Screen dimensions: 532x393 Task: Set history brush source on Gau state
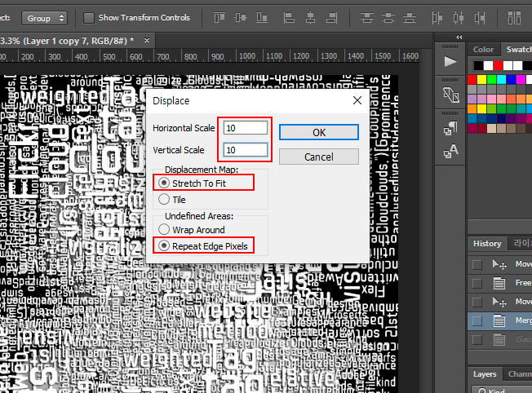tap(477, 339)
